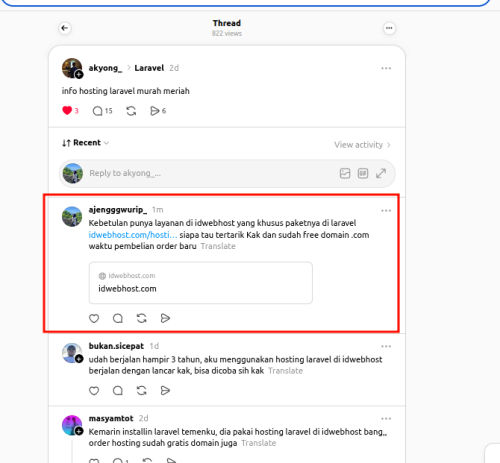The image size is (500, 463).
Task: Open bukan.sicepat profile name
Action: click(116, 346)
